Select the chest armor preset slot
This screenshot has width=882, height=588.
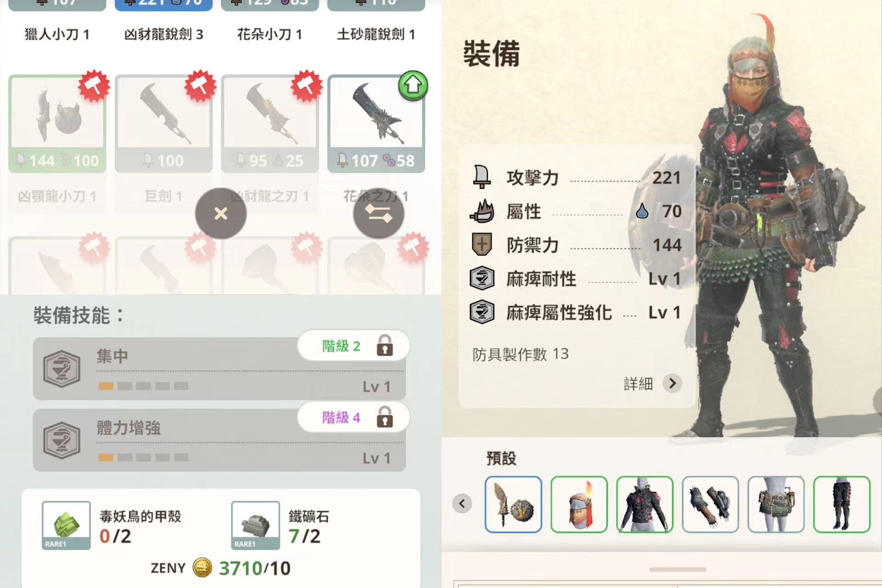645,504
